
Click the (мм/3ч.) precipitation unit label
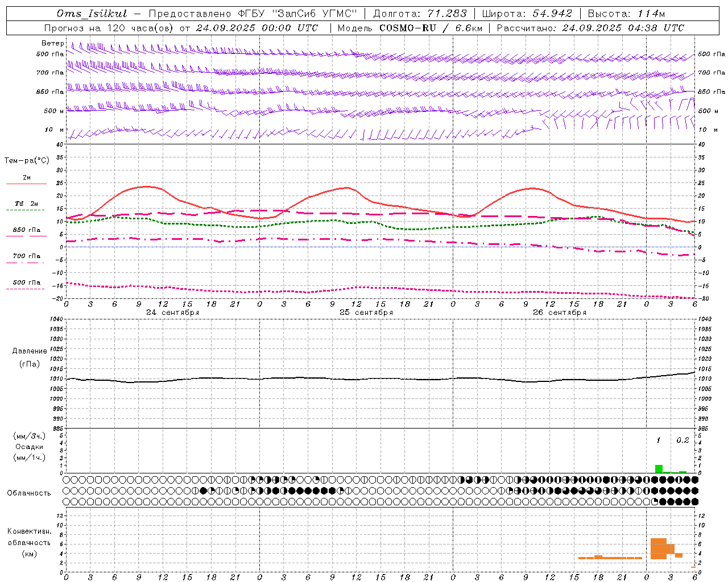pos(29,436)
